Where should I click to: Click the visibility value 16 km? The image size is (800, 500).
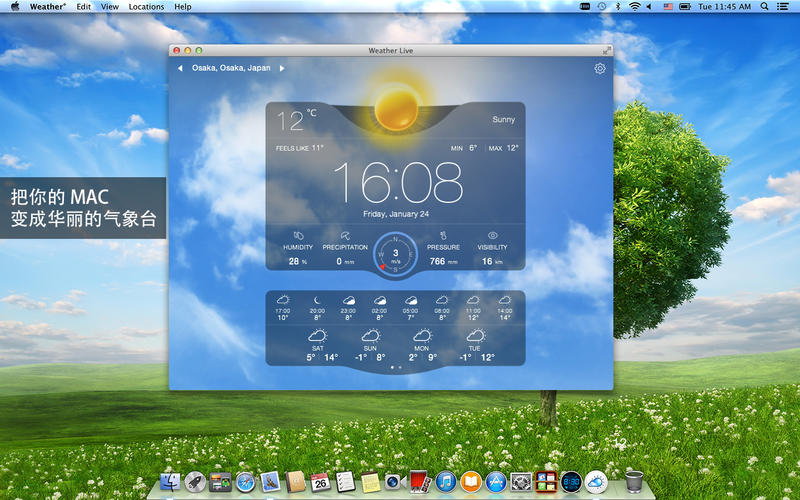tap(492, 261)
